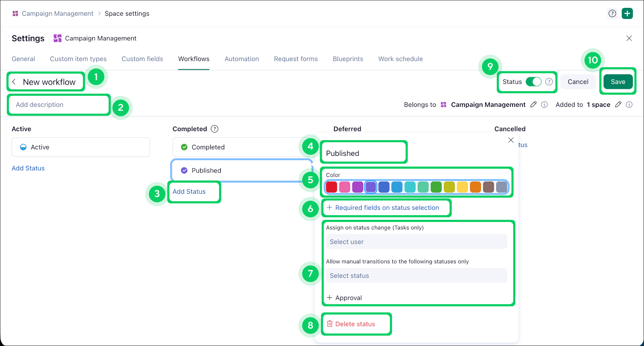Click the trash icon for Delete status

point(330,324)
